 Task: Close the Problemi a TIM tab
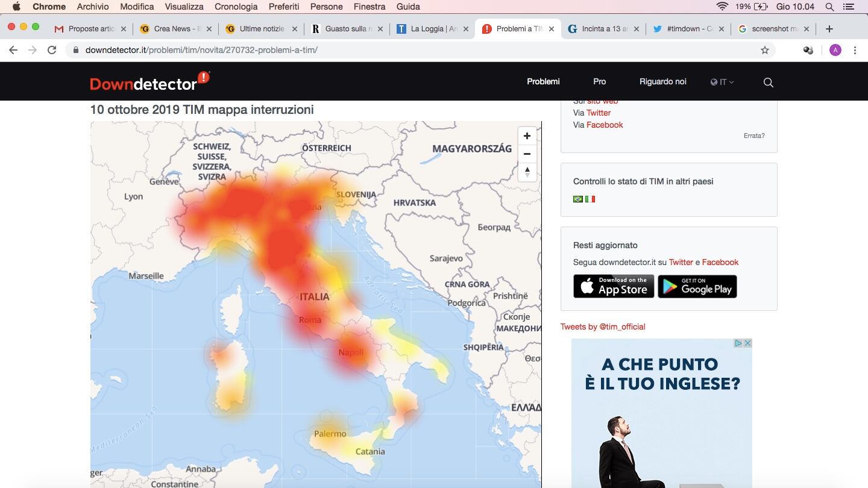tap(551, 29)
